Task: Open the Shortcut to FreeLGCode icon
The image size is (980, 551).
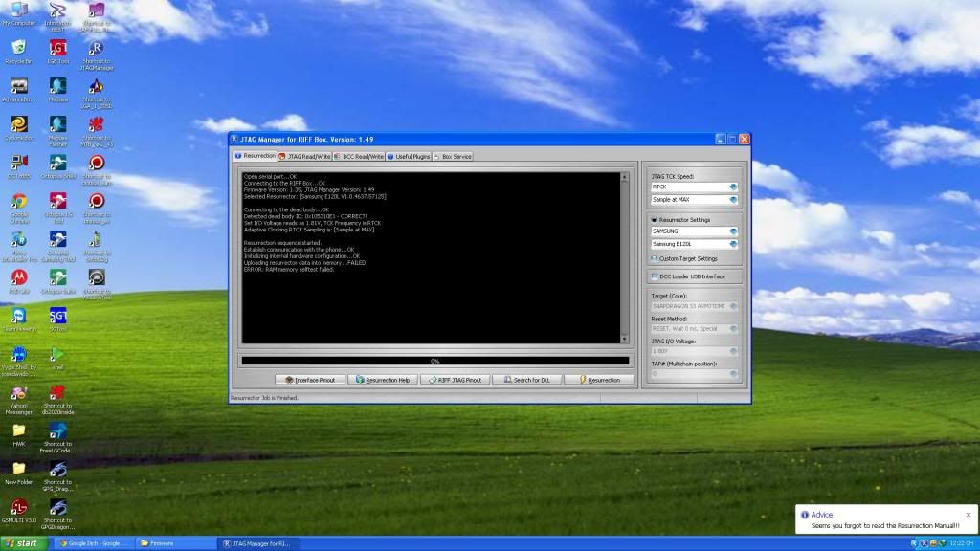Action: pyautogui.click(x=57, y=436)
